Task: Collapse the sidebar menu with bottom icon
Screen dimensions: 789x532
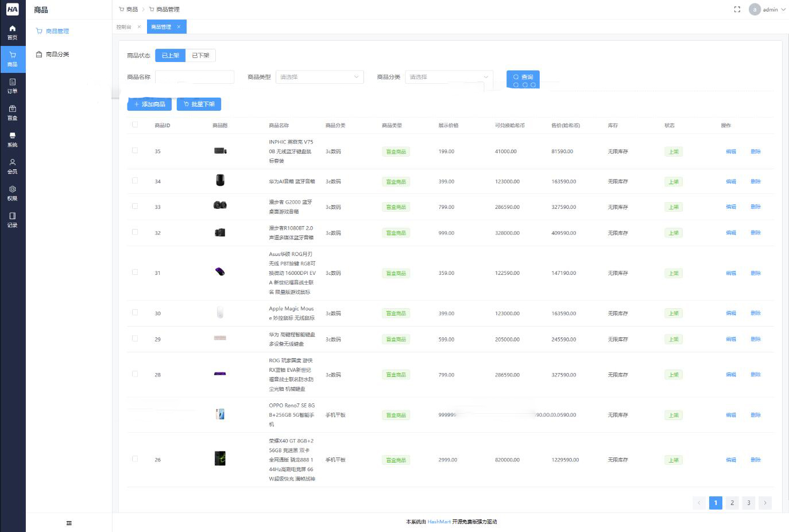Action: tap(69, 523)
